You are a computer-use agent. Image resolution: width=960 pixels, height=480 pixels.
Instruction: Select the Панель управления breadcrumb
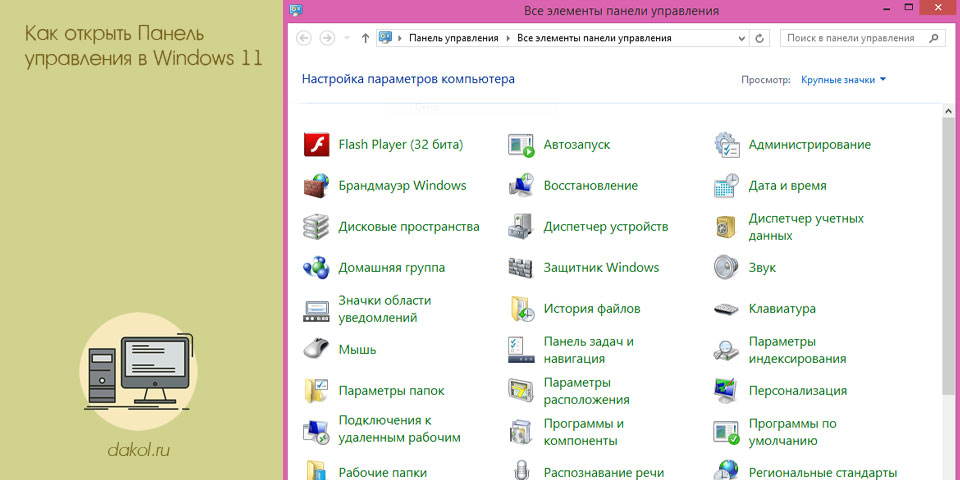[x=454, y=38]
